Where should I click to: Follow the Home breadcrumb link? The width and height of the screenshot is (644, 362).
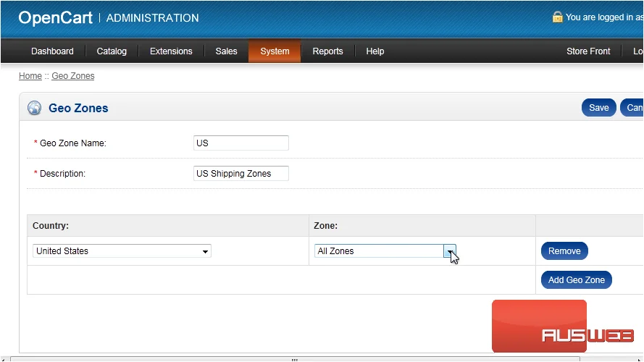tap(30, 76)
